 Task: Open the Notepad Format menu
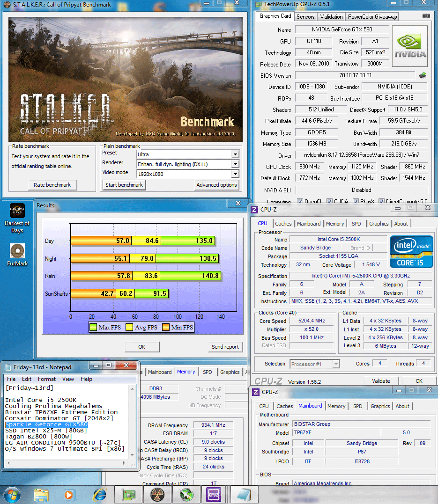[x=47, y=379]
